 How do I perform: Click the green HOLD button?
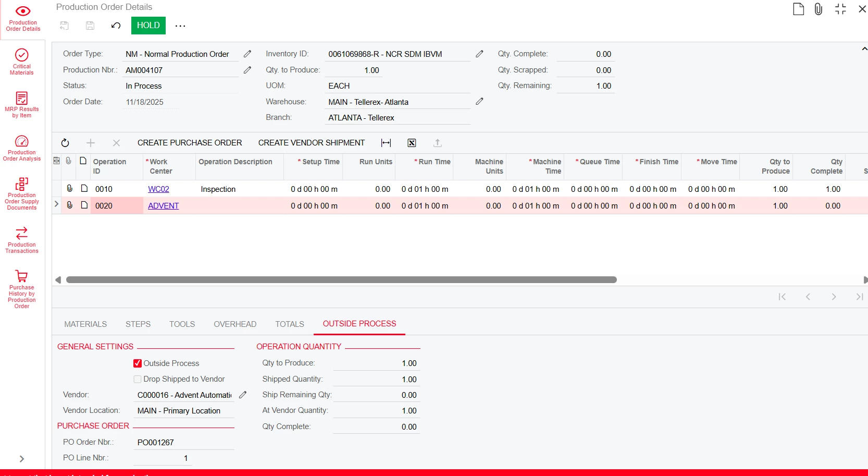click(148, 26)
